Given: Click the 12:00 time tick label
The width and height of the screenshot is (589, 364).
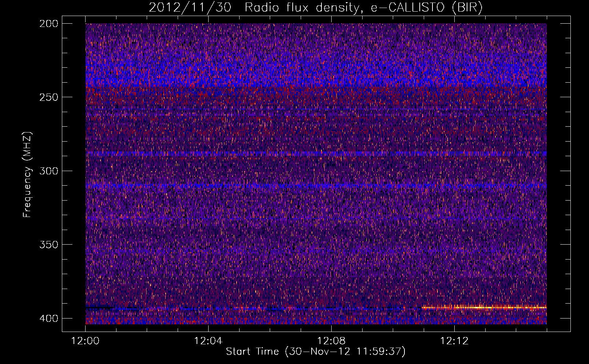Looking at the screenshot, I should 86,341.
